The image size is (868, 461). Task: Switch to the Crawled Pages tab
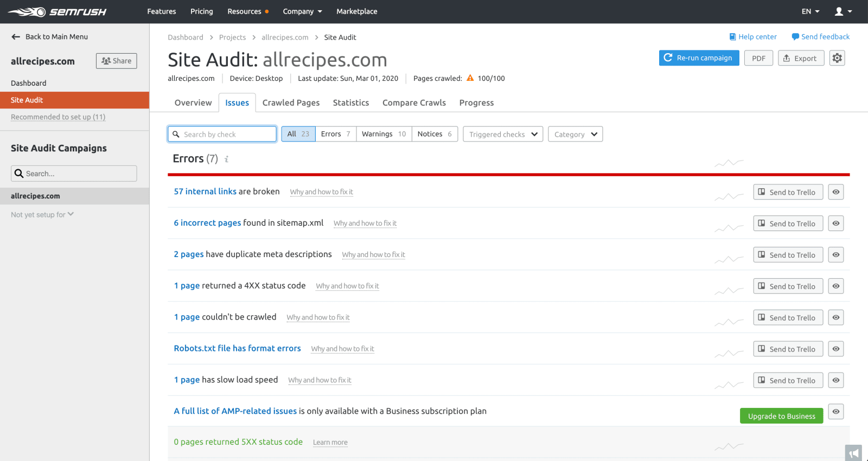pyautogui.click(x=291, y=103)
